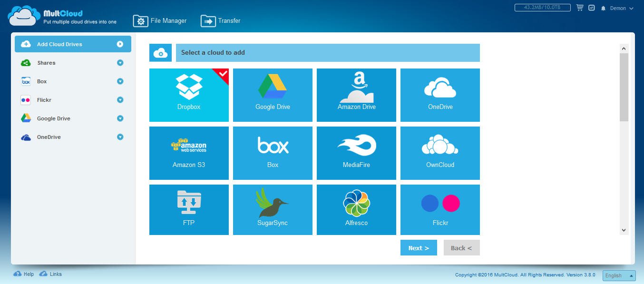Choose the Amazon S3 tile
644x284 pixels.
pos(189,153)
